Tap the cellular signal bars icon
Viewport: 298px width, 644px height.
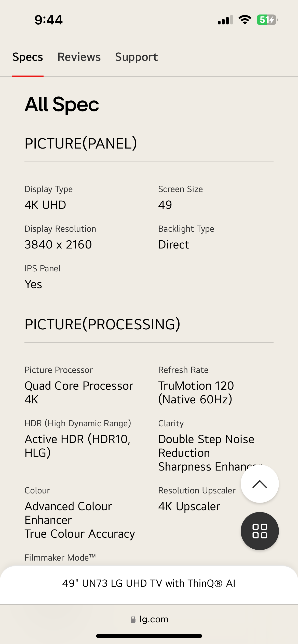[x=225, y=20]
